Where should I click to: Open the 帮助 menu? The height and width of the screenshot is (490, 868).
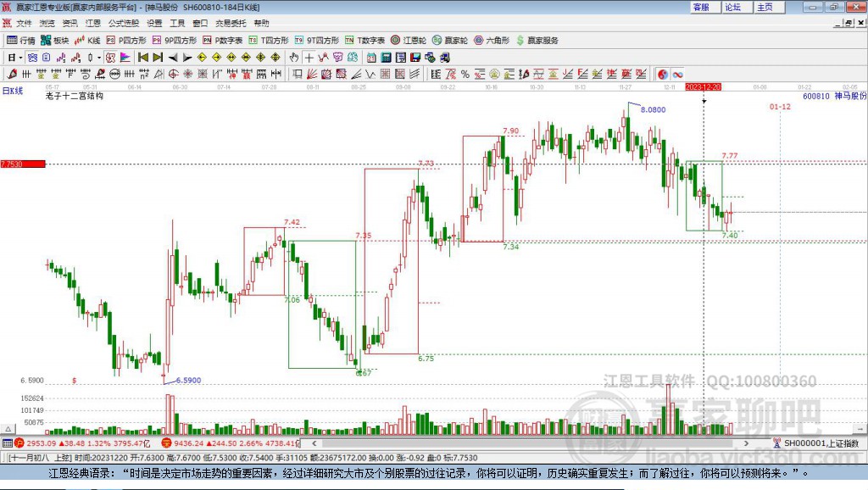[261, 23]
